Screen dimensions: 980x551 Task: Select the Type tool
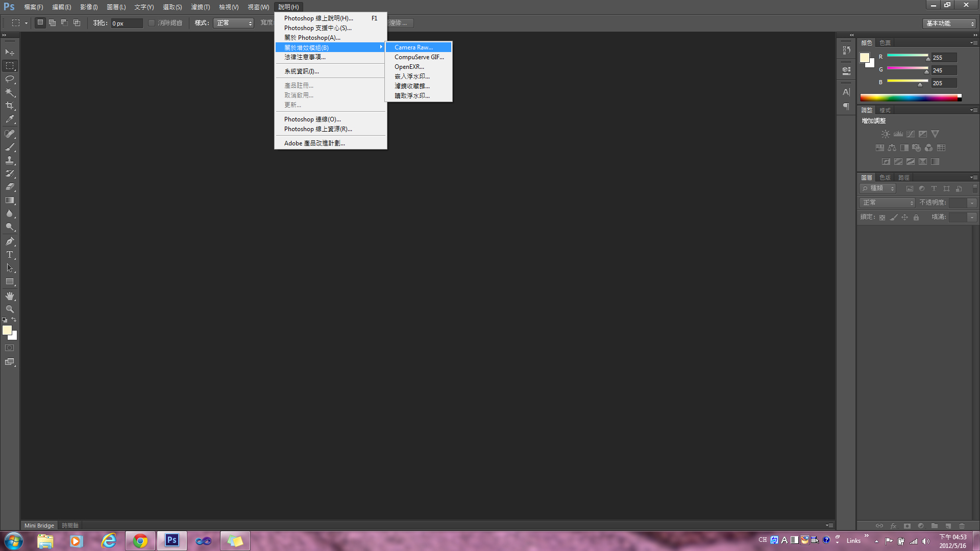[x=10, y=255]
